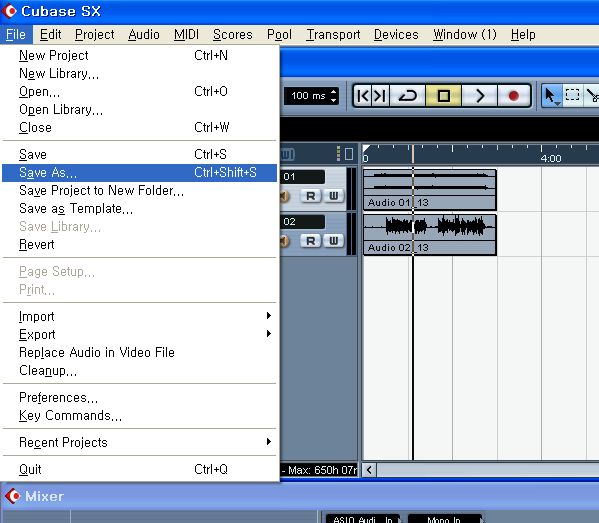Expand the Recent Projects submenu

point(139,442)
